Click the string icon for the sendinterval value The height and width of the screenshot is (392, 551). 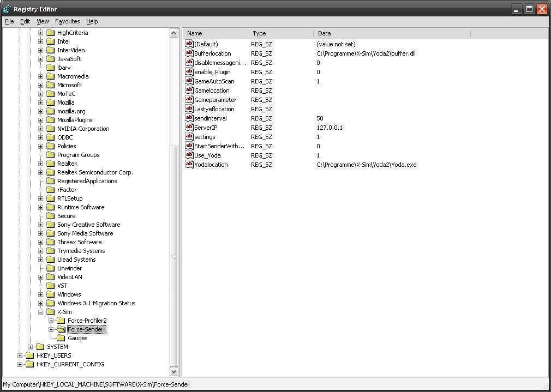(189, 118)
